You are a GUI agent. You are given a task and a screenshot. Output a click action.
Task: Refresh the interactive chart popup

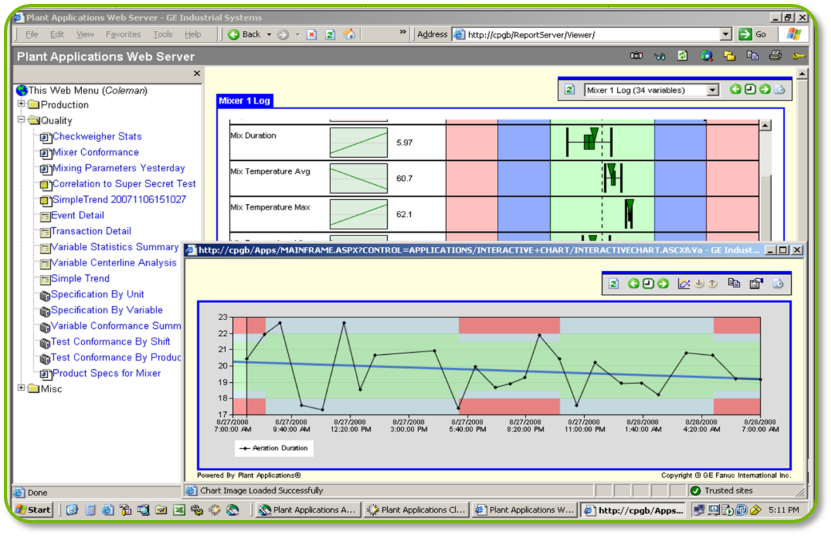(x=614, y=284)
